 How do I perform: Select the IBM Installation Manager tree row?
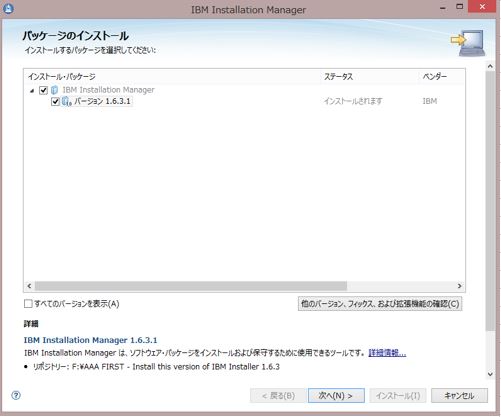(109, 90)
